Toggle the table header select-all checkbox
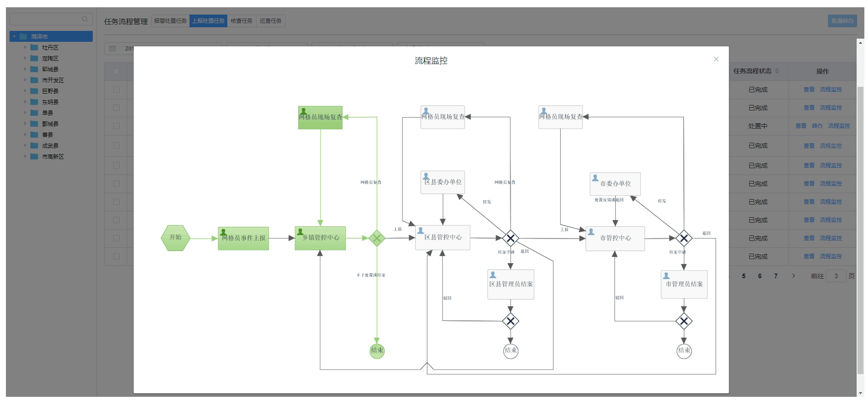 click(116, 71)
